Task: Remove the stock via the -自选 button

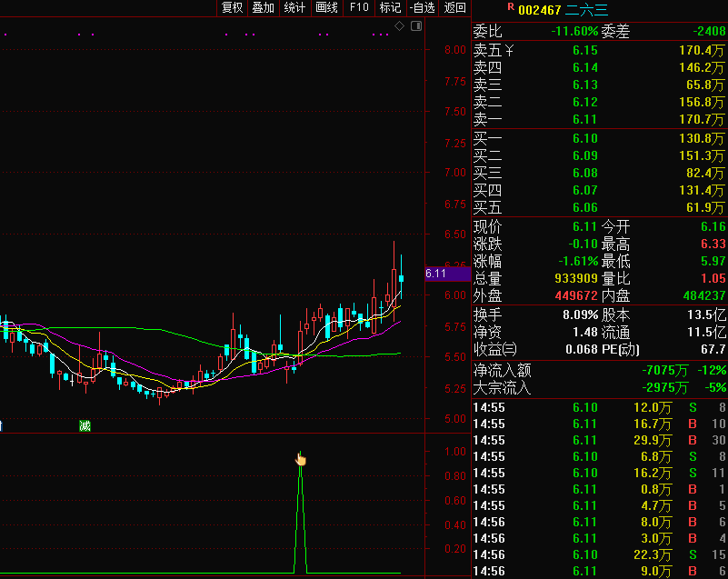Action: [422, 7]
